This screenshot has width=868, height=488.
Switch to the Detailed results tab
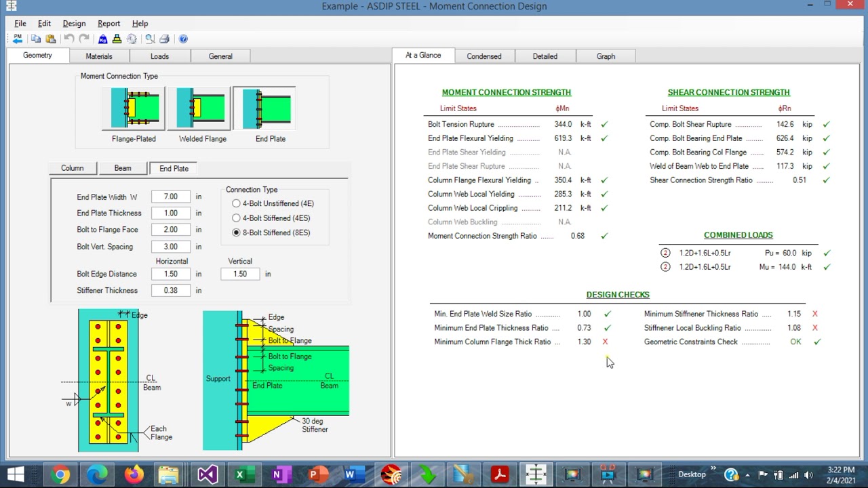(x=545, y=56)
